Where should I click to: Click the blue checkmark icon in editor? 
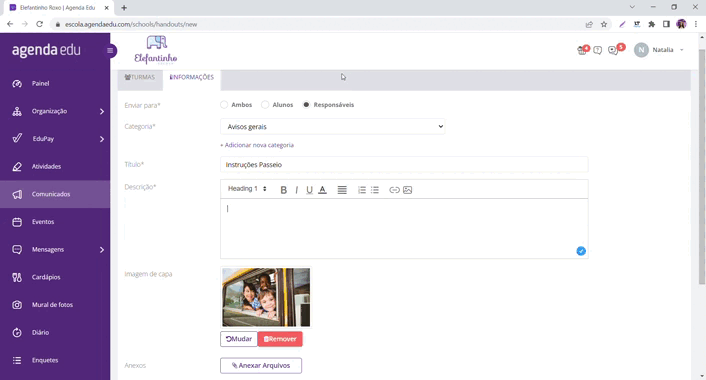tap(581, 251)
